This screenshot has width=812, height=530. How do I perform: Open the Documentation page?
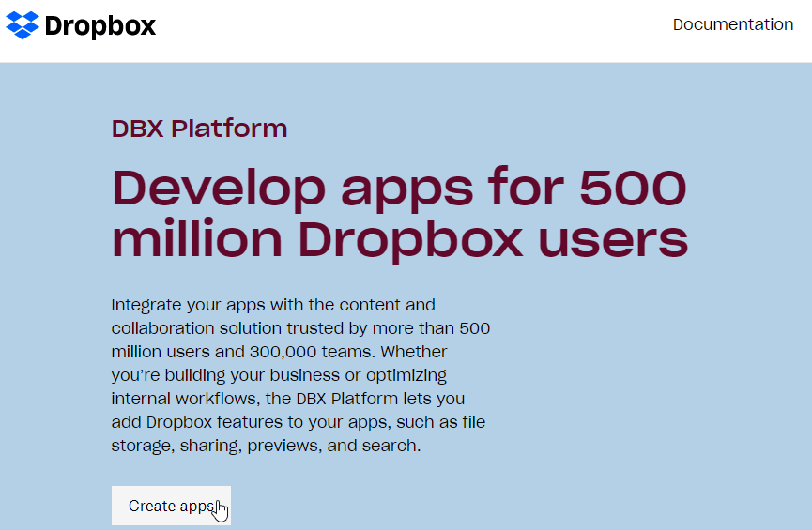pyautogui.click(x=732, y=24)
